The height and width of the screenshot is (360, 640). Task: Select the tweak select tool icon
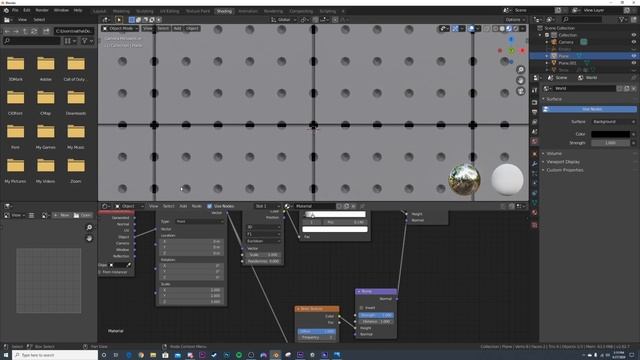click(119, 20)
